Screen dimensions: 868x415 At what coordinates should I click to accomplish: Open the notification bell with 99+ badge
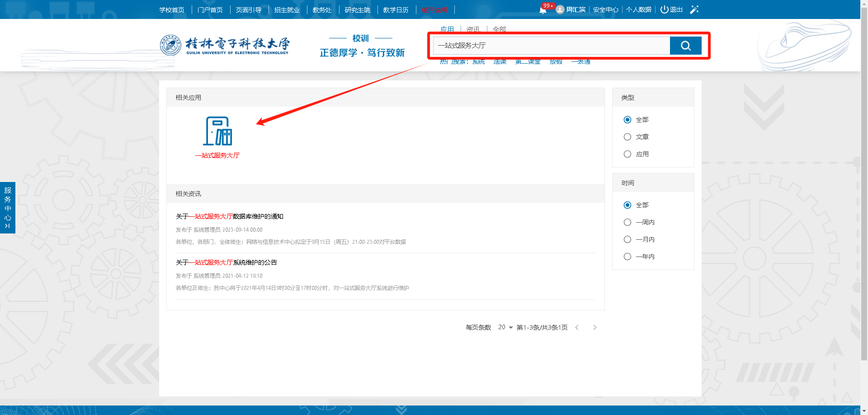coord(543,10)
